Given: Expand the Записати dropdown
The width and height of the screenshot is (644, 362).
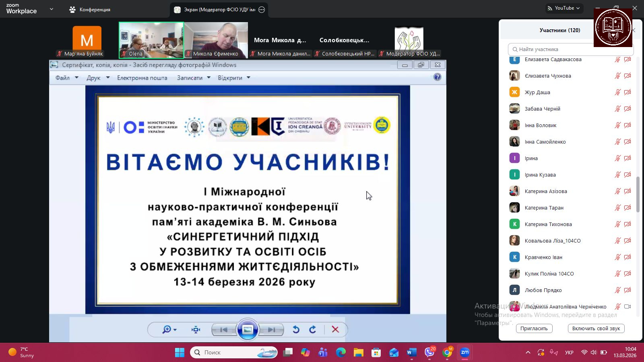Looking at the screenshot, I should [x=194, y=78].
